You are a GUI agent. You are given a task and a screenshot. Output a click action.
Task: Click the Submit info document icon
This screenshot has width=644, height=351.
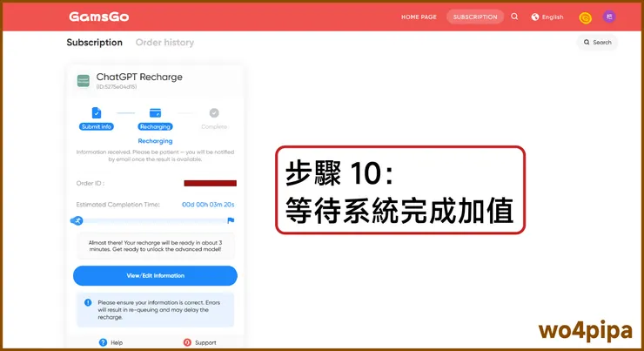(96, 112)
